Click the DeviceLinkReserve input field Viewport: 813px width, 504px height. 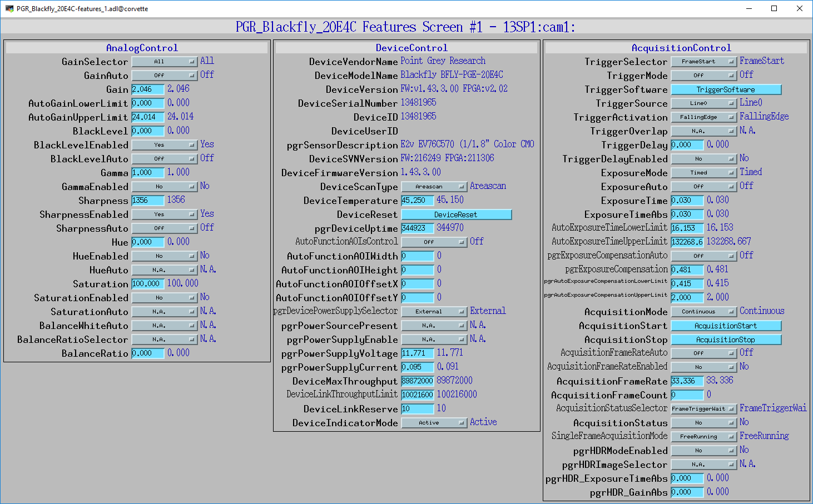[418, 409]
